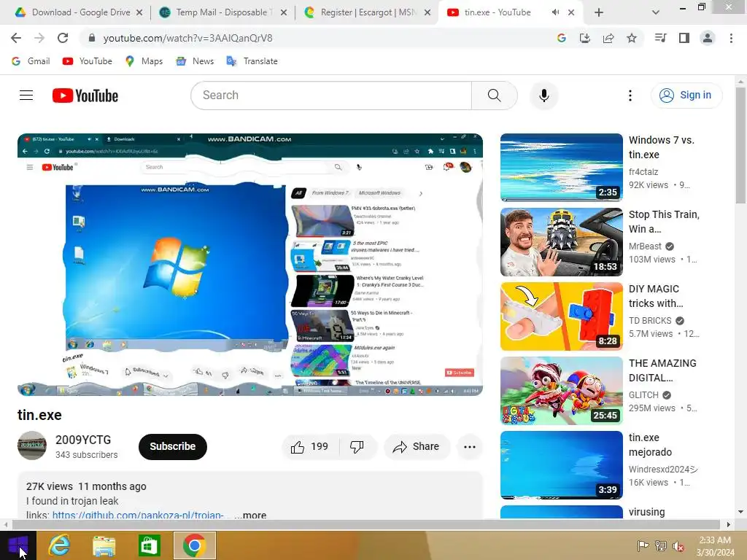This screenshot has width=747, height=560.
Task: Open File Explorer from taskbar
Action: 104,545
